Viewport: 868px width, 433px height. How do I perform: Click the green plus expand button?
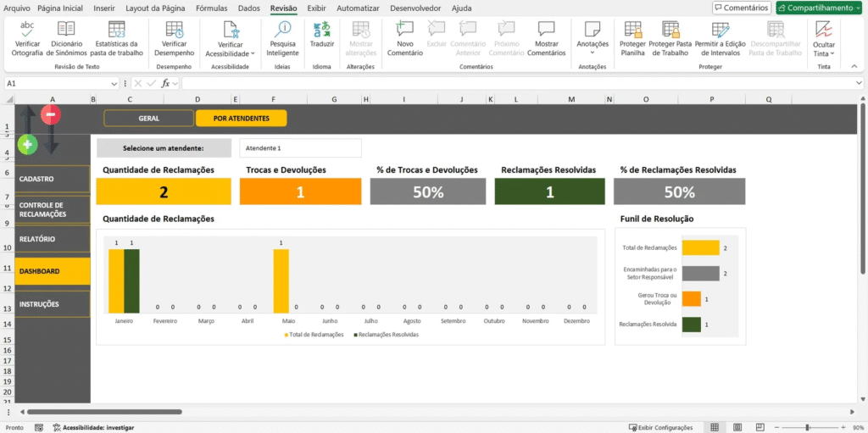click(27, 145)
